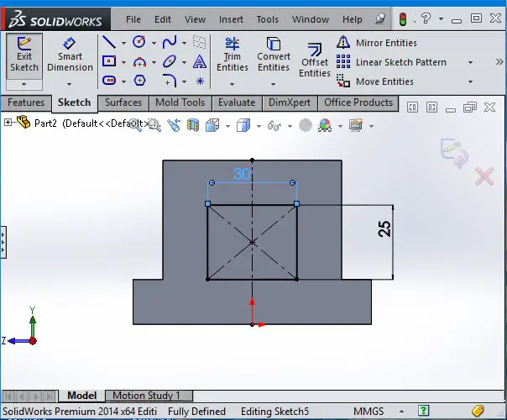The height and width of the screenshot is (420, 507).
Task: Click the Zoom to Fit icon
Action: tap(135, 125)
